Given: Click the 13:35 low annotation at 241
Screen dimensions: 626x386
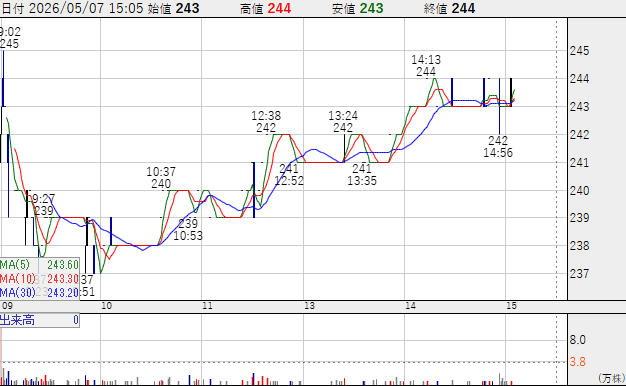Looking at the screenshot, I should pos(362,174).
